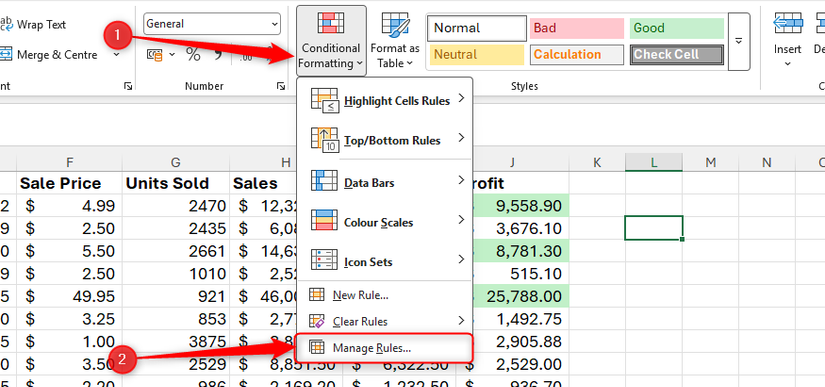Choose New Rule from the menu
The image size is (825, 387).
click(x=385, y=295)
